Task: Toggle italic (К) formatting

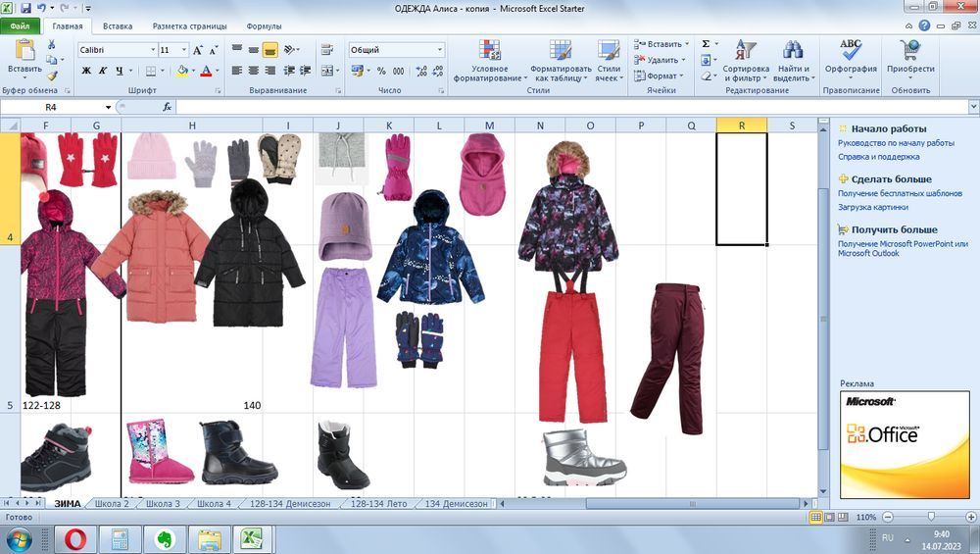Action: click(103, 71)
